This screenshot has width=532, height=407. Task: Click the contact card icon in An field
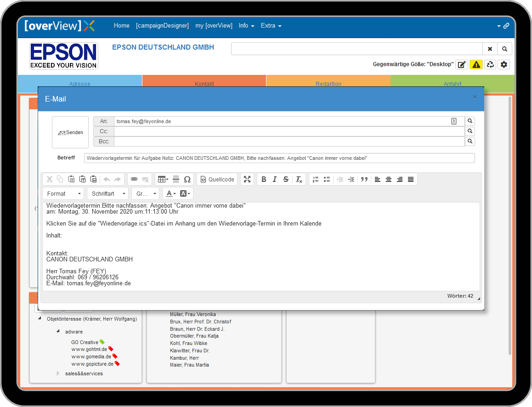coord(454,121)
